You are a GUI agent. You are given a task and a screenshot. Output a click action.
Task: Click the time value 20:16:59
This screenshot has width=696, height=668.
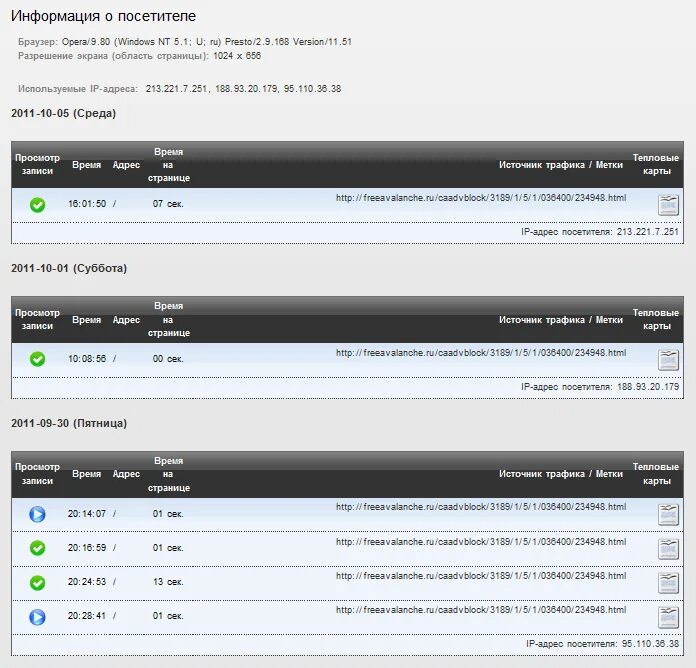(87, 548)
